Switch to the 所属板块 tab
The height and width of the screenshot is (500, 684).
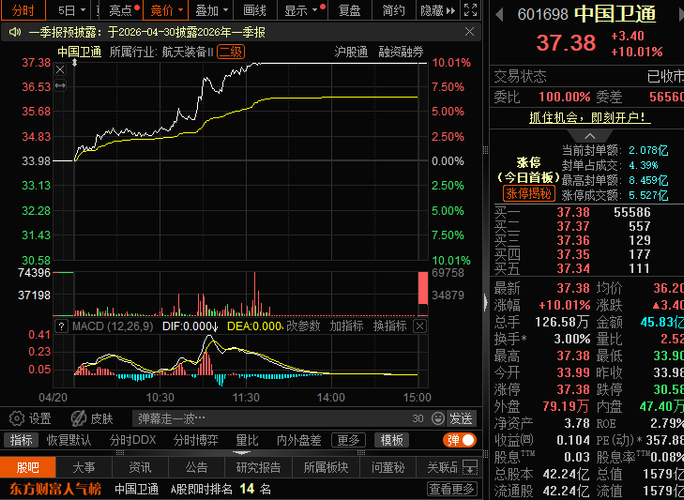point(326,468)
